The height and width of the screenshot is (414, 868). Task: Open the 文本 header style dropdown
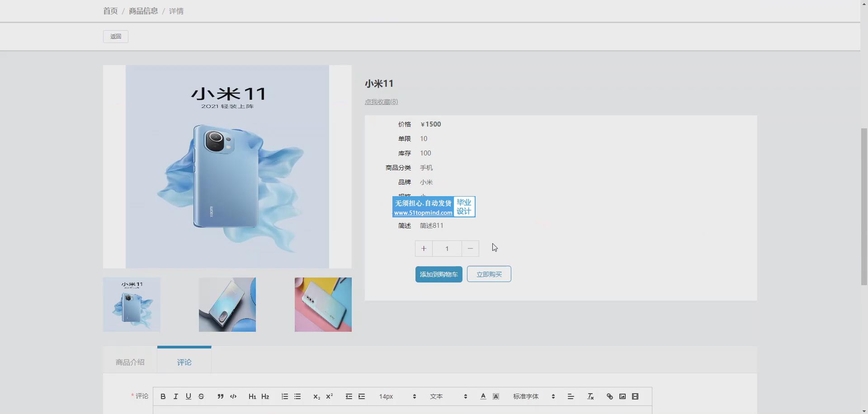[x=448, y=396]
